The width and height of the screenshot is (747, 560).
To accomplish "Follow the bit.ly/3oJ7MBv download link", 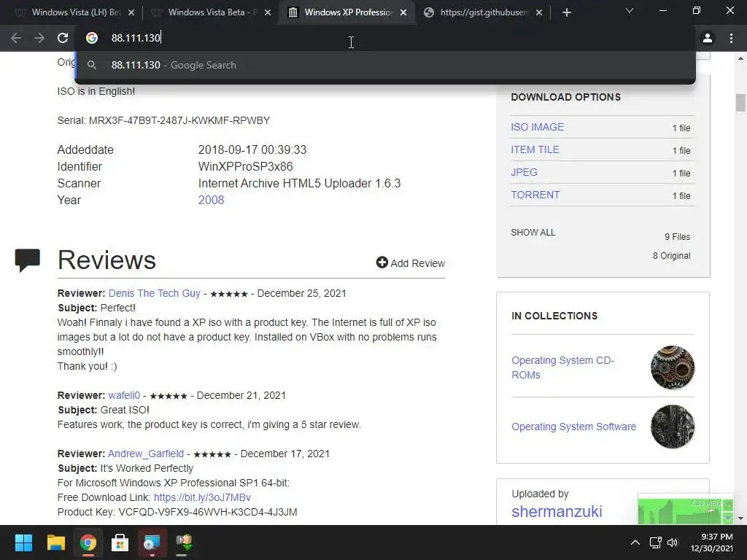I will coord(202,497).
